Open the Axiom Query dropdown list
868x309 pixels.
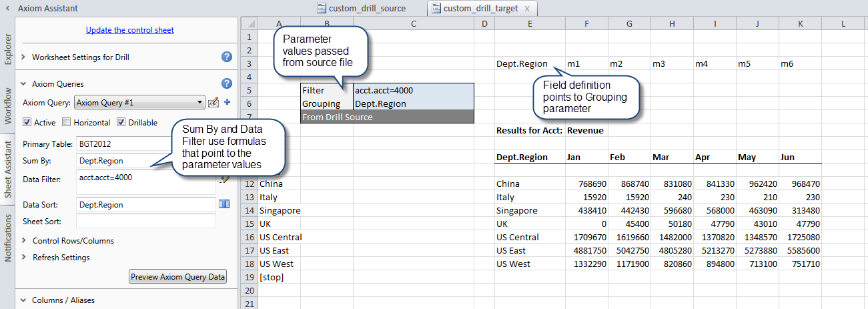point(199,103)
